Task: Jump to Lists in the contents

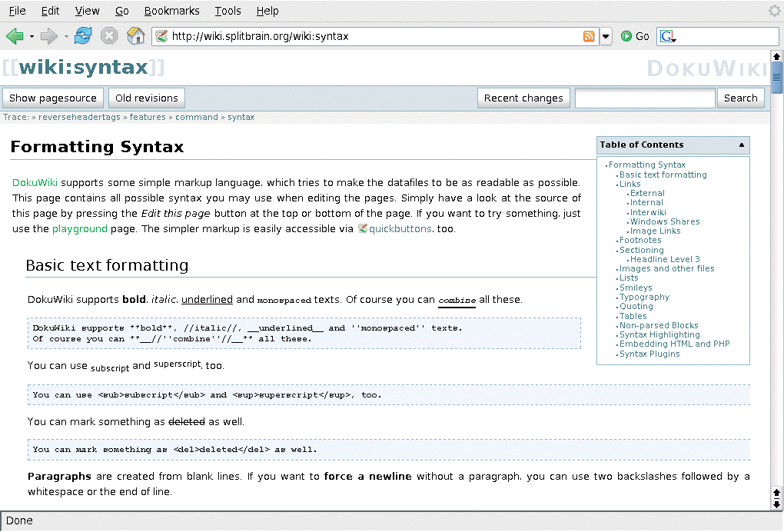Action: (629, 278)
